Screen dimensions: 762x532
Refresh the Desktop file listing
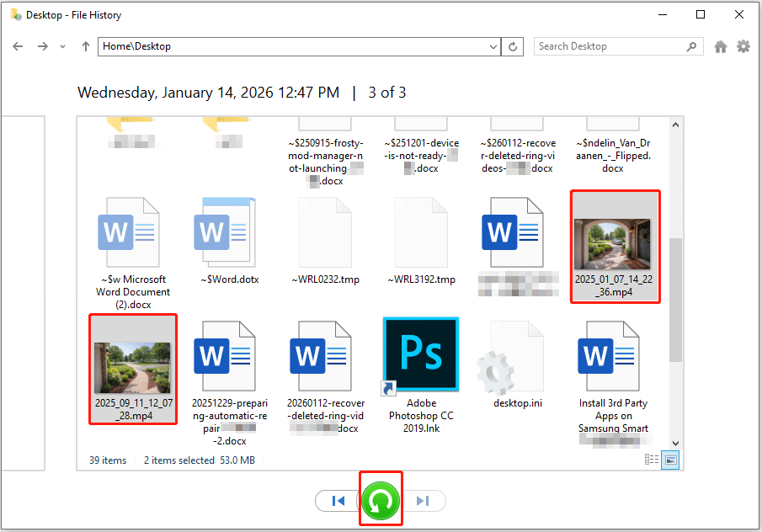[x=513, y=46]
